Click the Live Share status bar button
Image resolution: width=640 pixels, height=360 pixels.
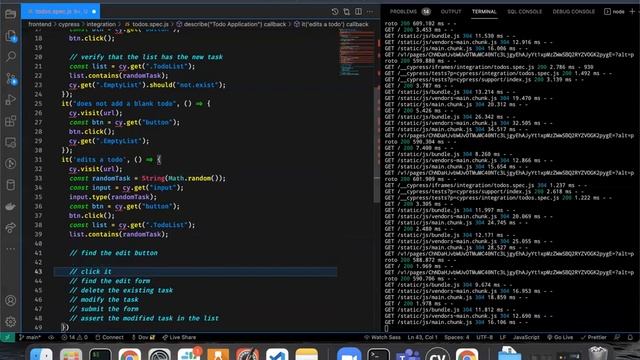pyautogui.click(x=179, y=337)
